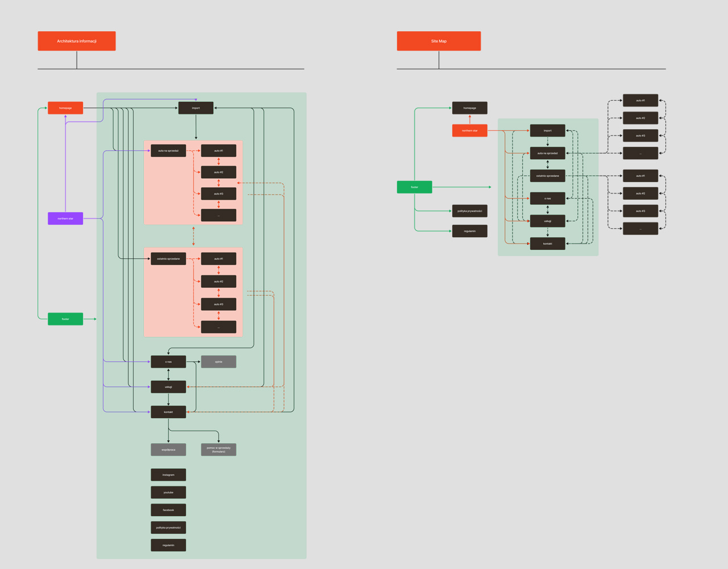Select the orange 'homepage' node
The width and height of the screenshot is (728, 569).
tap(65, 108)
